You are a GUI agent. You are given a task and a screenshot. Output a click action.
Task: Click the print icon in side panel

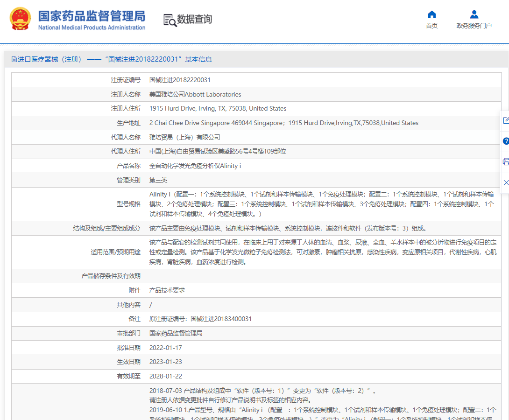[x=506, y=161]
